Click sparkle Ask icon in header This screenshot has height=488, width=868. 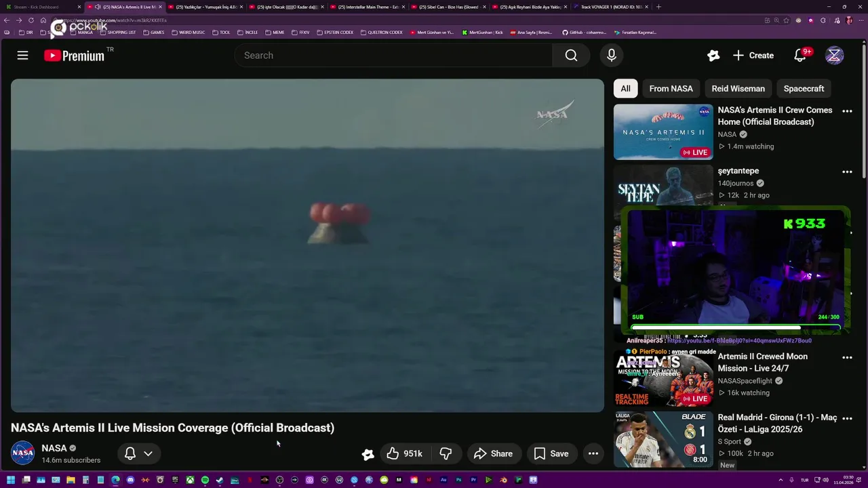(713, 56)
